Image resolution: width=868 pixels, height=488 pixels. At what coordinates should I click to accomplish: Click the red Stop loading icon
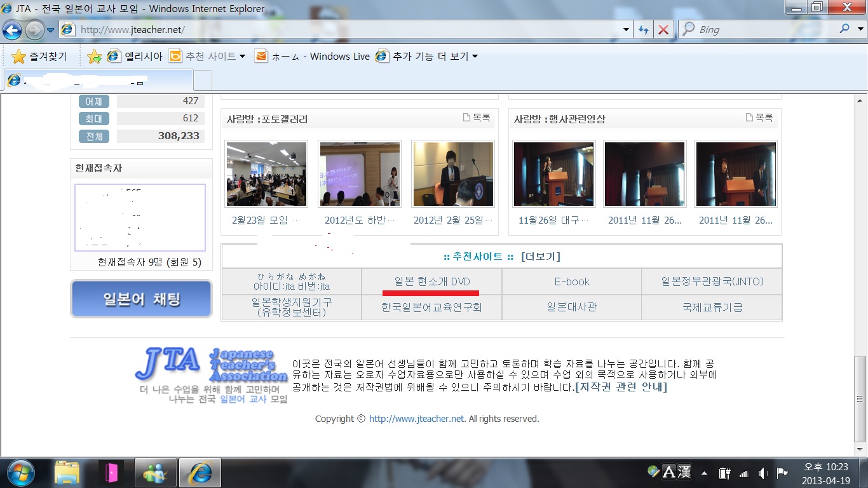pos(663,30)
